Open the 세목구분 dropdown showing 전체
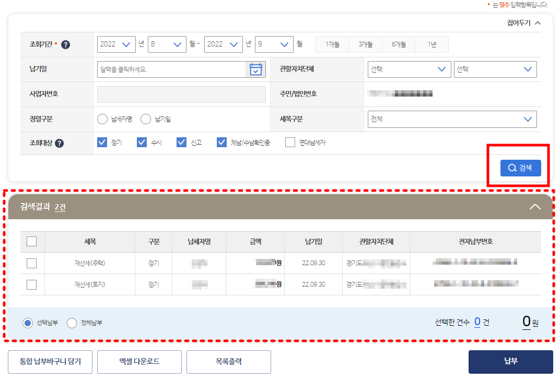Viewport: 560px width, 392px height. [x=452, y=119]
